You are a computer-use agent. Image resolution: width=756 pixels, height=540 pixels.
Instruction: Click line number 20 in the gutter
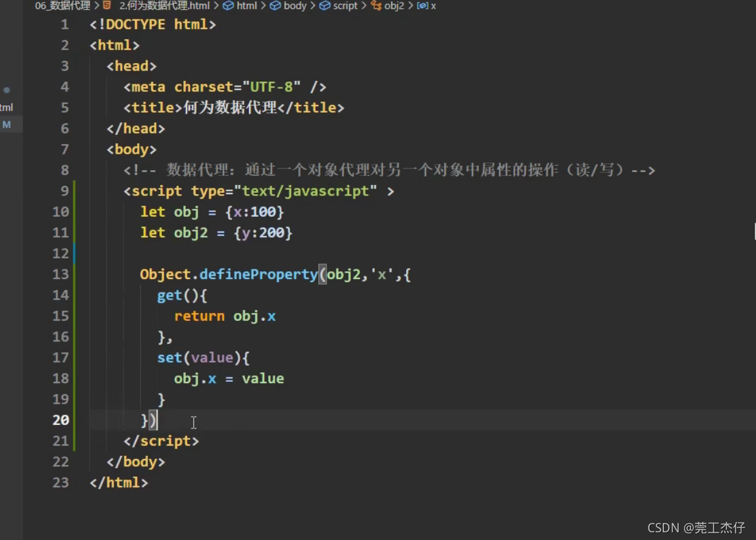point(60,420)
